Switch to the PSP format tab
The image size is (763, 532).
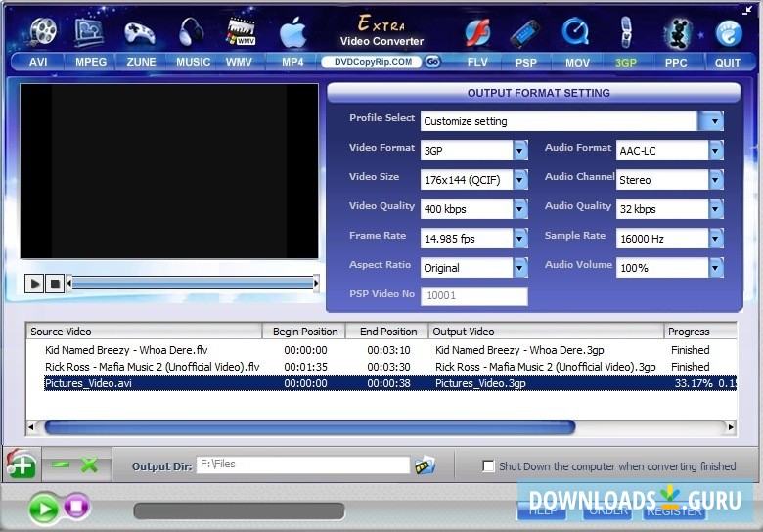[x=526, y=63]
